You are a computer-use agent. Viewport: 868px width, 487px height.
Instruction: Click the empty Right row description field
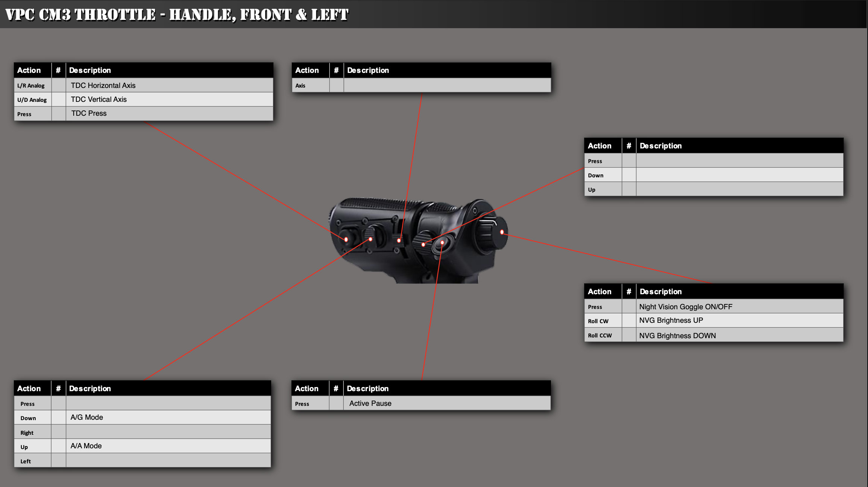(168, 432)
